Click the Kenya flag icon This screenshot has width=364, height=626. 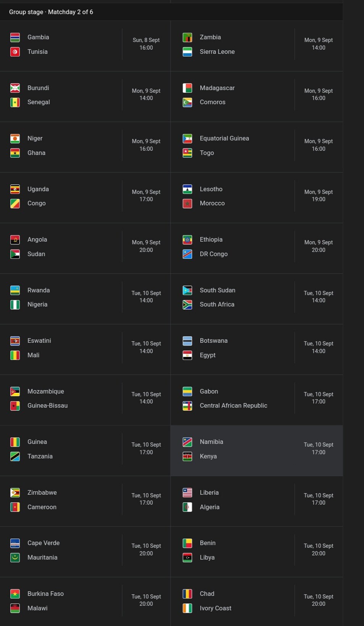187,457
